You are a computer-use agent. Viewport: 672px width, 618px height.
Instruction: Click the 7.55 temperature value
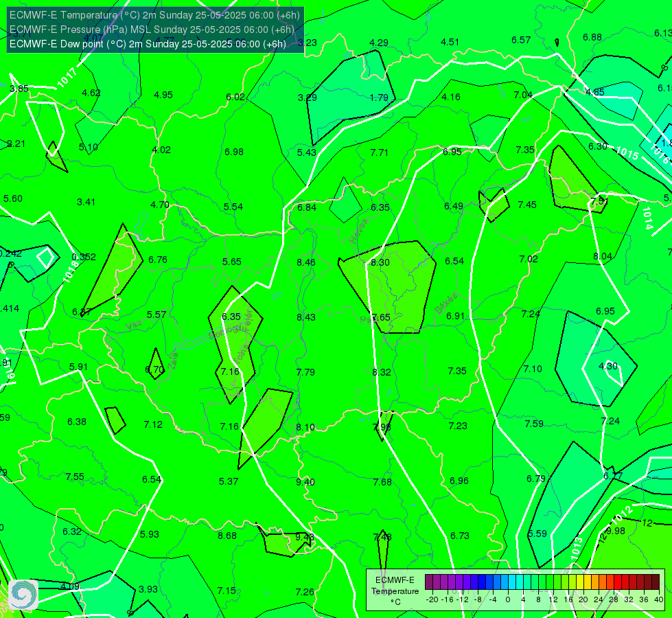pos(75,477)
